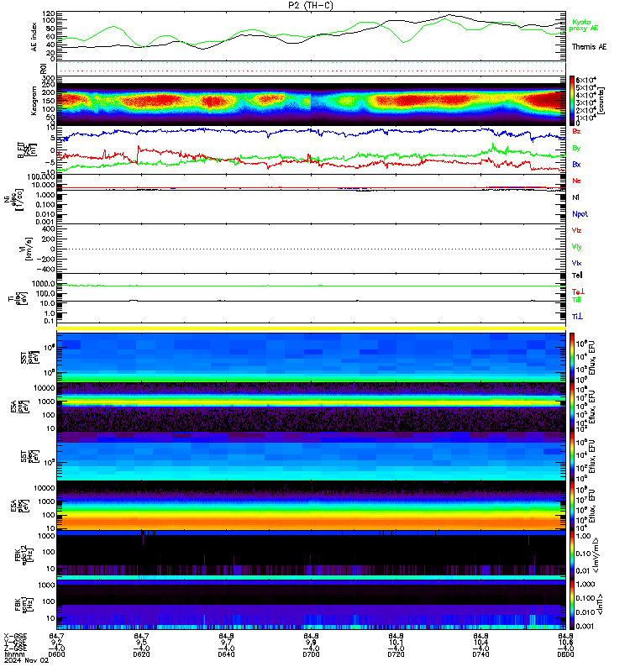This screenshot has width=630, height=672.
Task: Click the [counts] color bar unit label
Action: (x=601, y=101)
